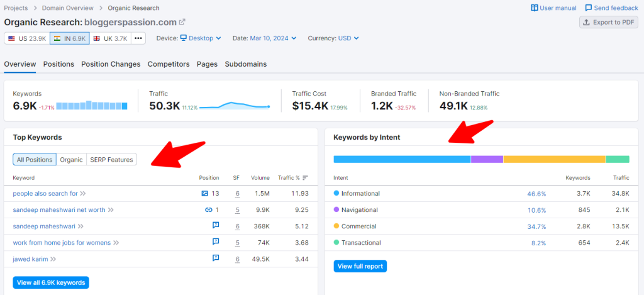Click featured snippet icon for sandeep maheshwari row
This screenshot has height=295, width=644.
216,225
